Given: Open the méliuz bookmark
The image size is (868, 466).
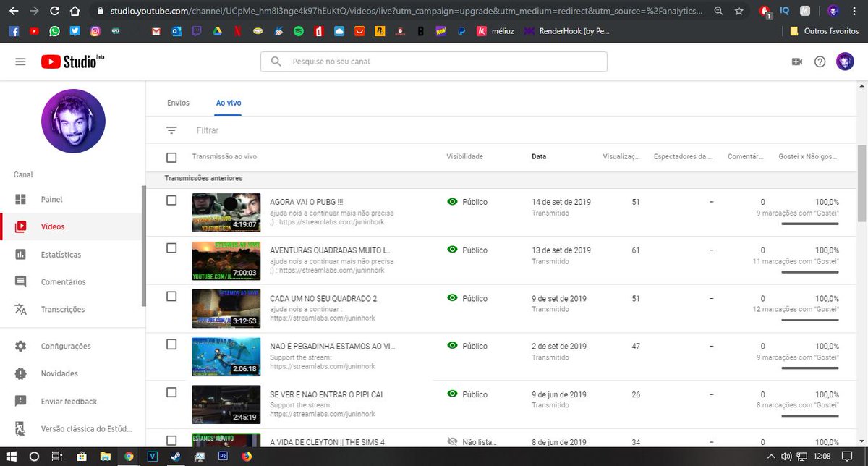Looking at the screenshot, I should (496, 32).
